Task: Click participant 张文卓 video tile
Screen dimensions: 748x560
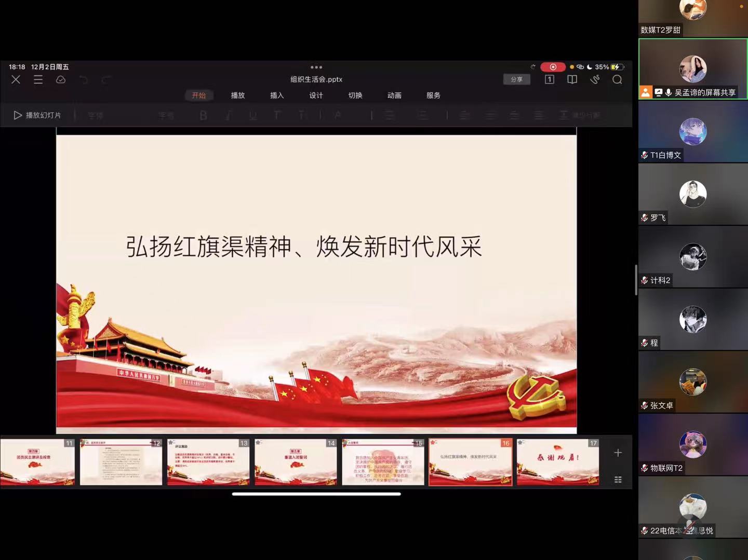Action: pos(693,382)
